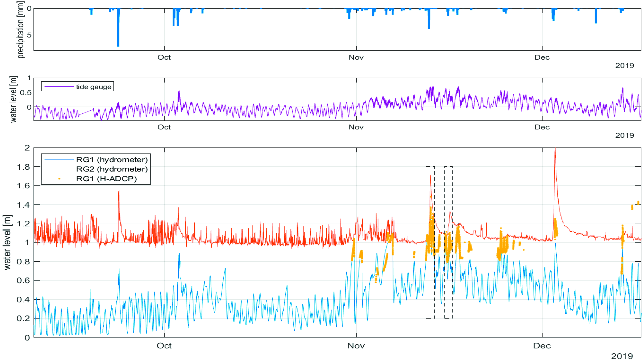Viewport: 644px width, 362px height.
Task: Click the RG2 (hydrometer) legend label
Action: 112,169
